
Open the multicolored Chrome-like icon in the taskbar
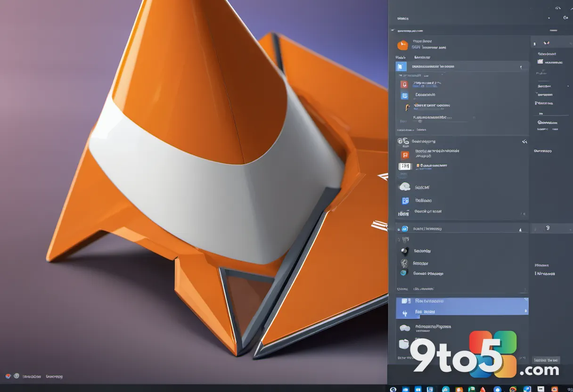(x=513, y=389)
